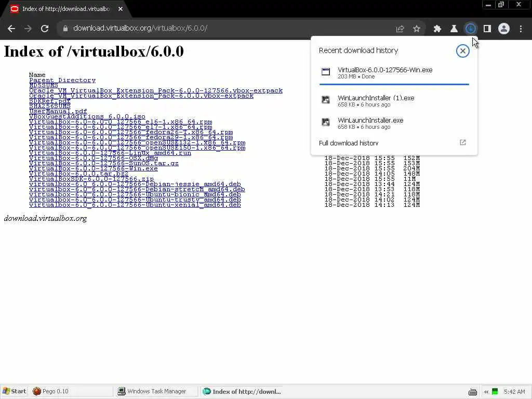Download the fedora29-1.x86_64.rpm package
This screenshot has height=399, width=532.
point(131,137)
